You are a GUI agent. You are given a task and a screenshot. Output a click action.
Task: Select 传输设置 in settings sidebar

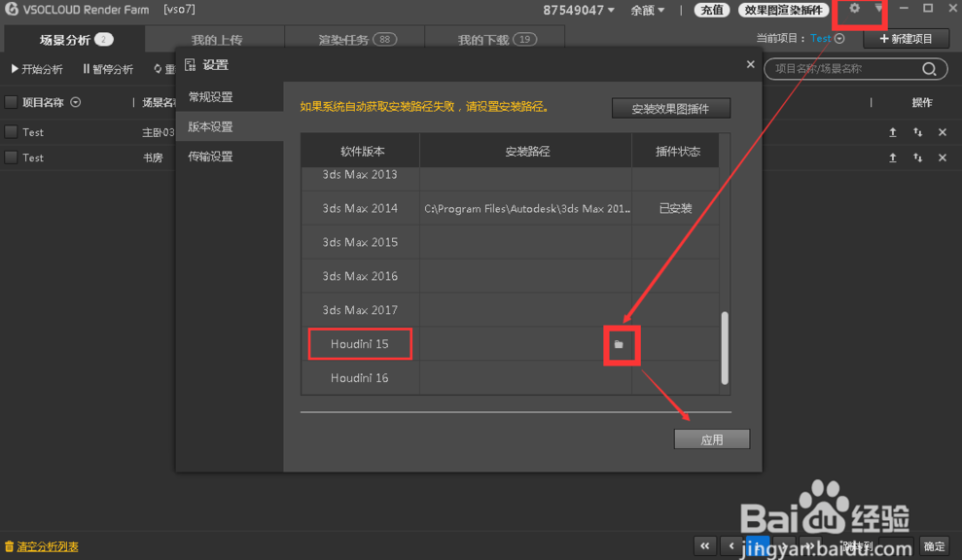pos(230,157)
